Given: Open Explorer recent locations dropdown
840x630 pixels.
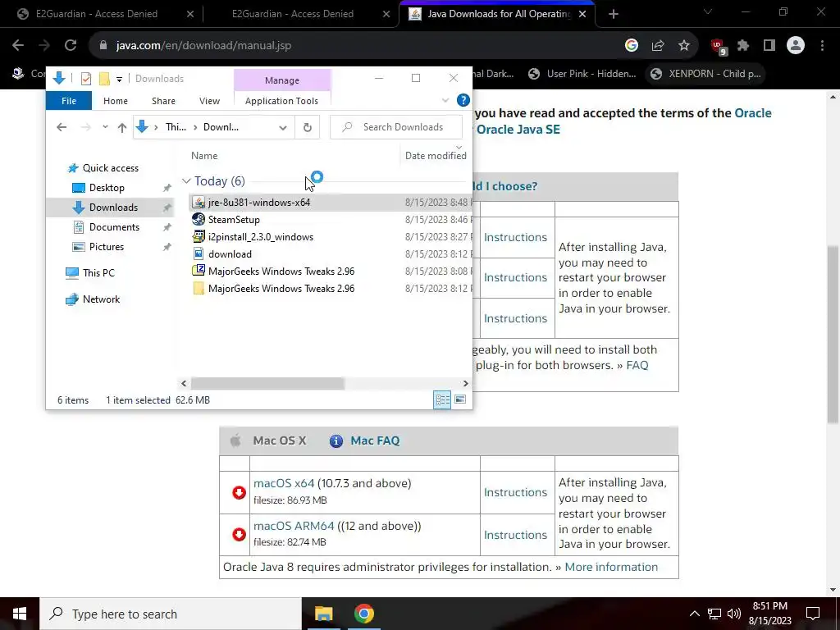Looking at the screenshot, I should pyautogui.click(x=105, y=127).
